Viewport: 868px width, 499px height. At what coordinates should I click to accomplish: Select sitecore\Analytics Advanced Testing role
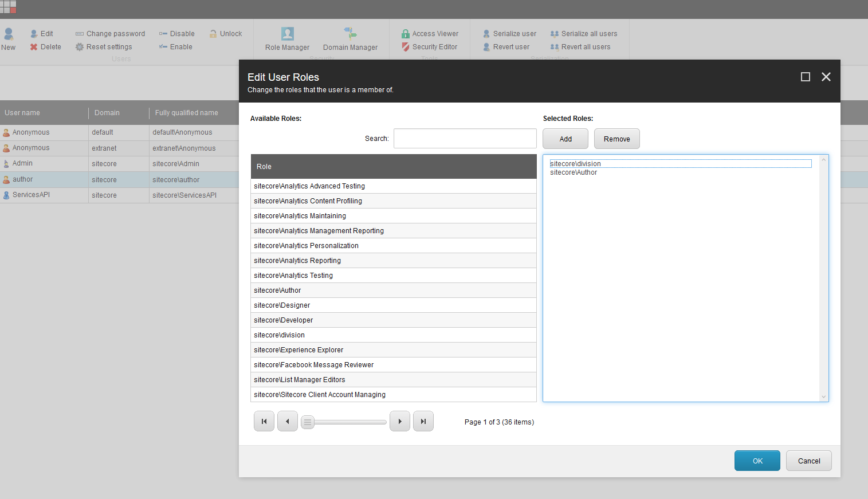coord(394,186)
